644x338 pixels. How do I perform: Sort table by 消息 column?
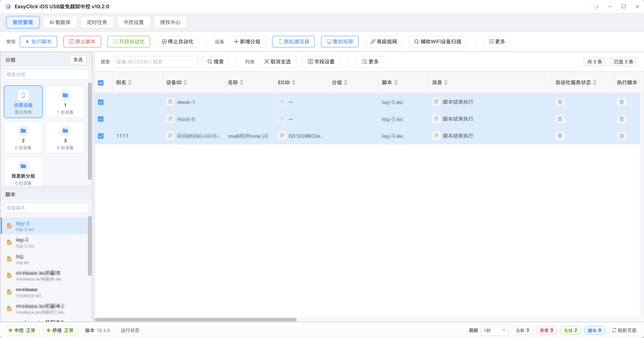[x=446, y=82]
